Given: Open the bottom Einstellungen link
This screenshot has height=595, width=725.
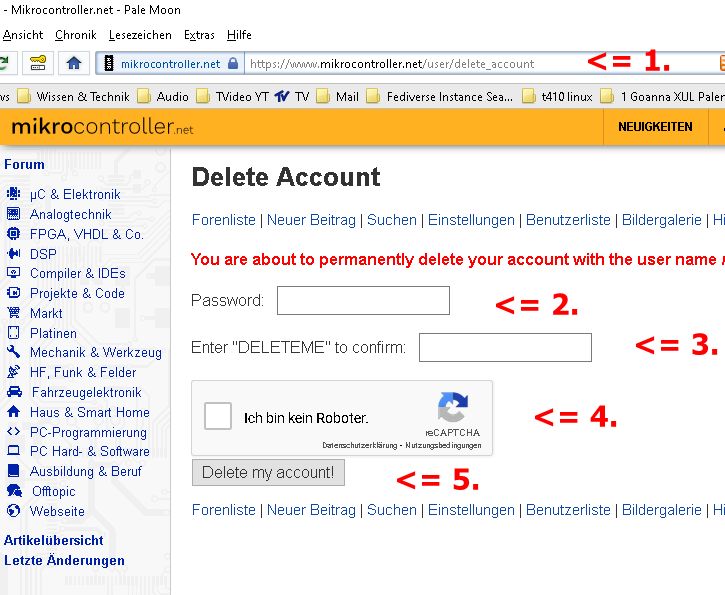Looking at the screenshot, I should (x=471, y=509).
